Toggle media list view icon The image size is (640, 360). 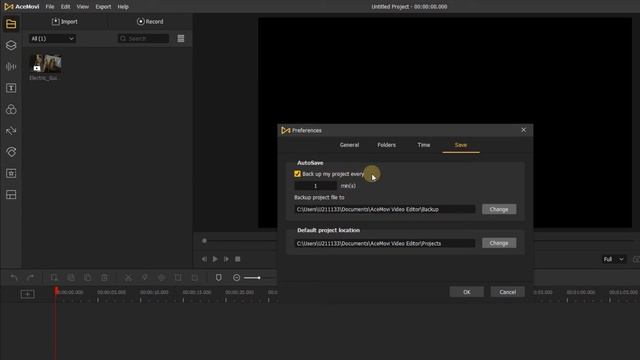pyautogui.click(x=181, y=38)
